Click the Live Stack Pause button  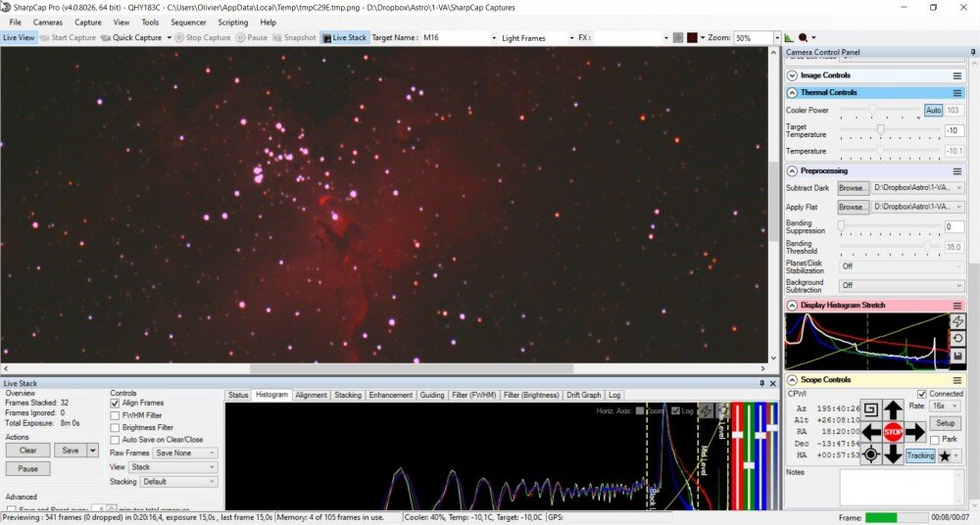click(x=28, y=468)
